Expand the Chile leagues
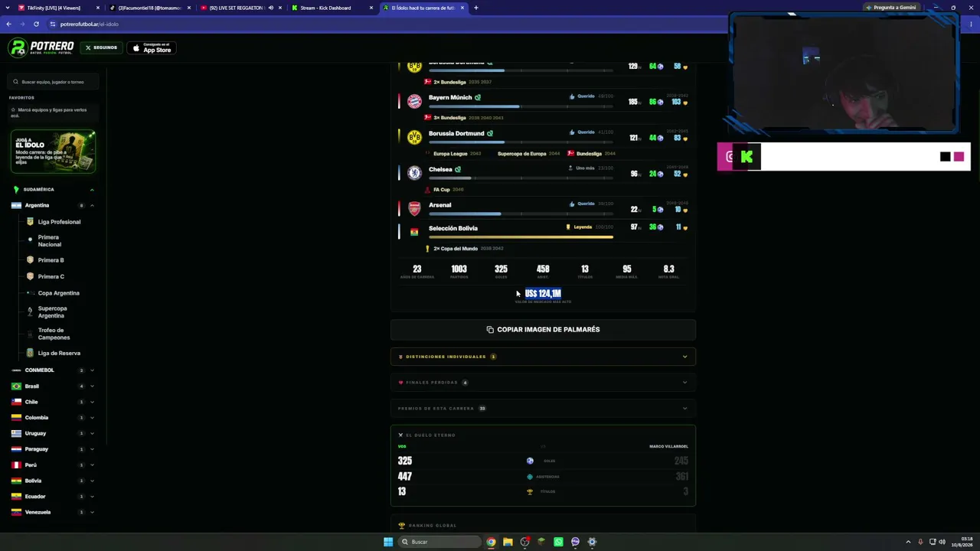Image resolution: width=980 pixels, height=551 pixels. tap(92, 402)
